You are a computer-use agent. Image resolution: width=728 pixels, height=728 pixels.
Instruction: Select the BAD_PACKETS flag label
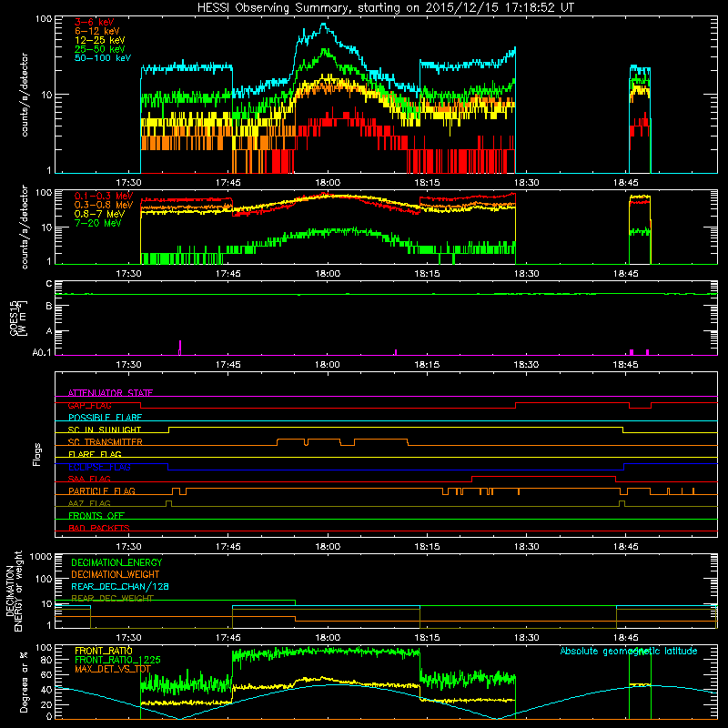click(x=99, y=528)
